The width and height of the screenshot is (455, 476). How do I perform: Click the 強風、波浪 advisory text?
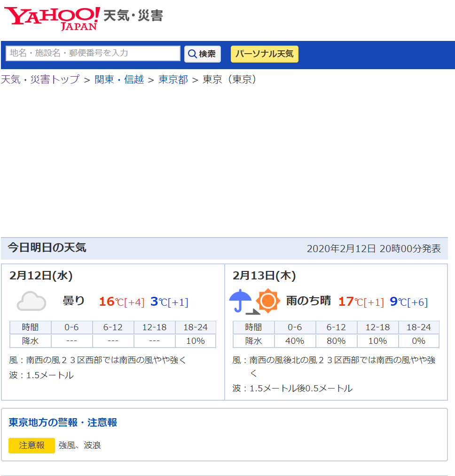[80, 445]
